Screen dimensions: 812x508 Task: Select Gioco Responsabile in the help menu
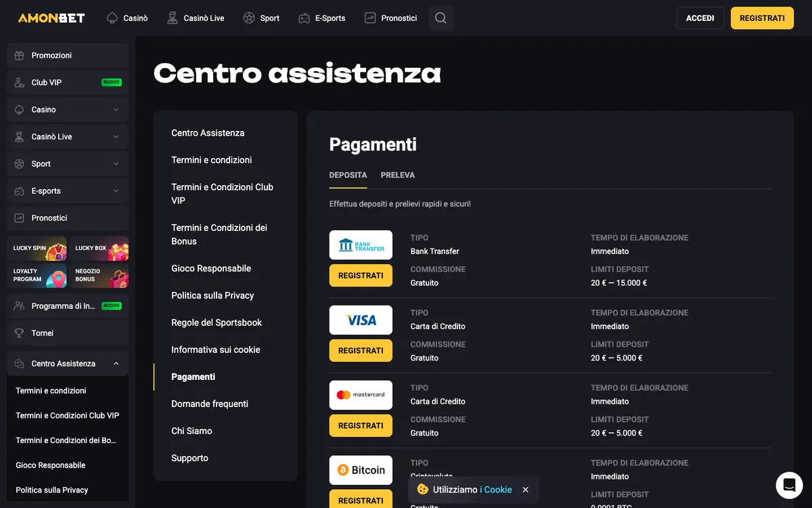pyautogui.click(x=211, y=268)
